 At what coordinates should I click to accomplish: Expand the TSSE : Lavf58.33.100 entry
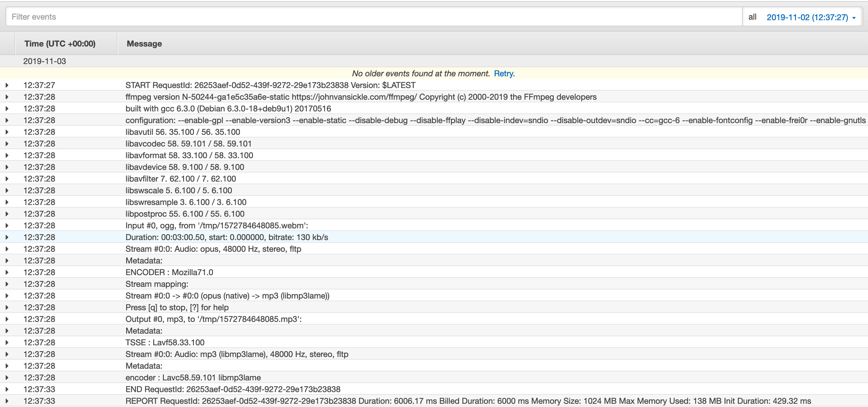click(x=7, y=343)
